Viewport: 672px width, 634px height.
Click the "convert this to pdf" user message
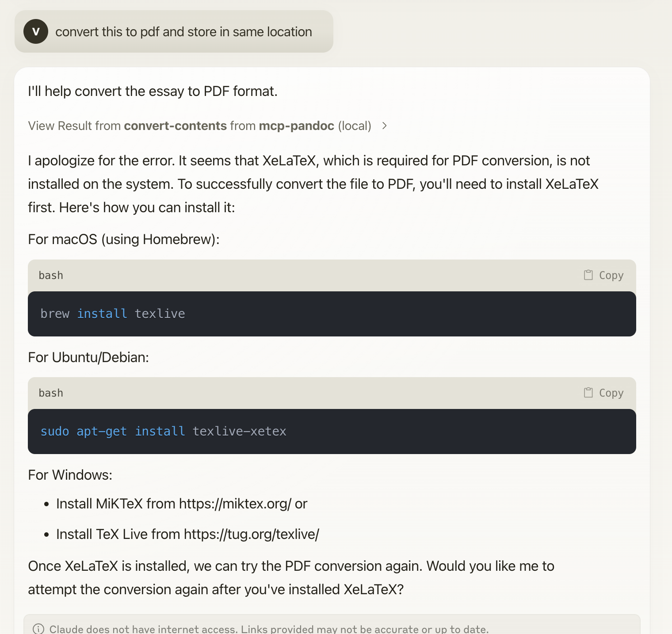pyautogui.click(x=183, y=32)
